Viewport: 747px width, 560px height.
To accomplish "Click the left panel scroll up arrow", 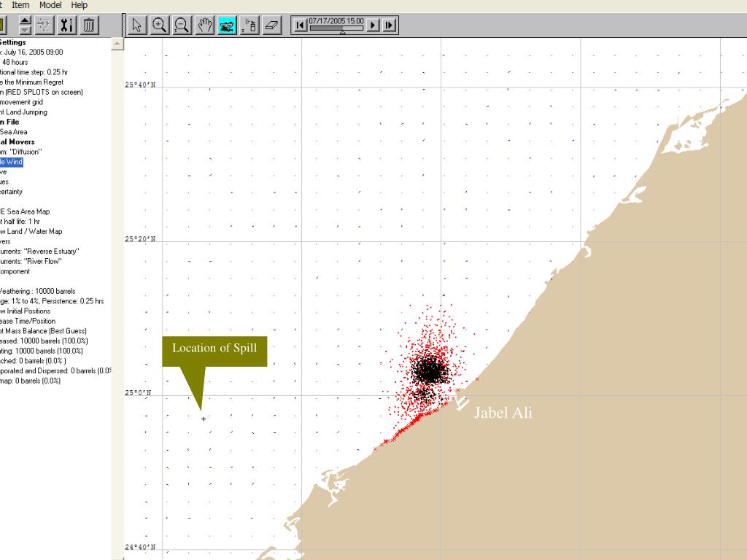I will pos(117,44).
